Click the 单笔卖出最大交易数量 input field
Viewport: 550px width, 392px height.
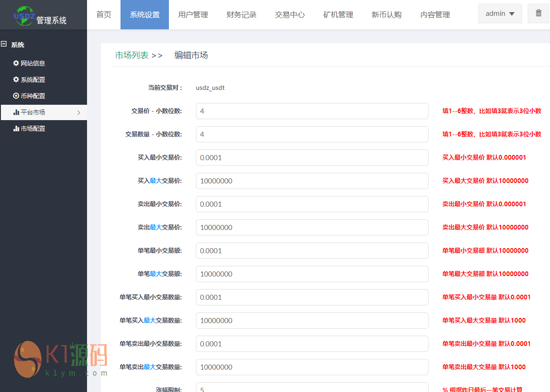(x=312, y=367)
